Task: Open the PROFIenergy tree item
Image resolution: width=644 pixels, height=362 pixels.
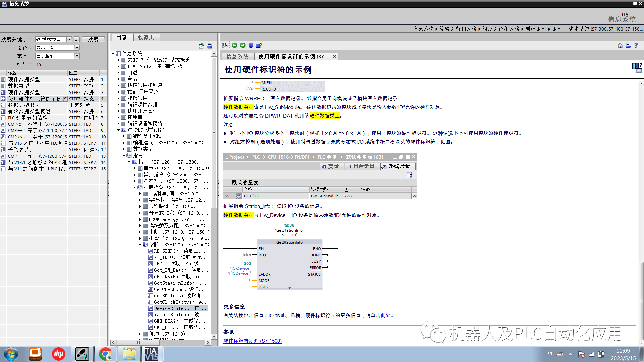Action: tap(176, 219)
